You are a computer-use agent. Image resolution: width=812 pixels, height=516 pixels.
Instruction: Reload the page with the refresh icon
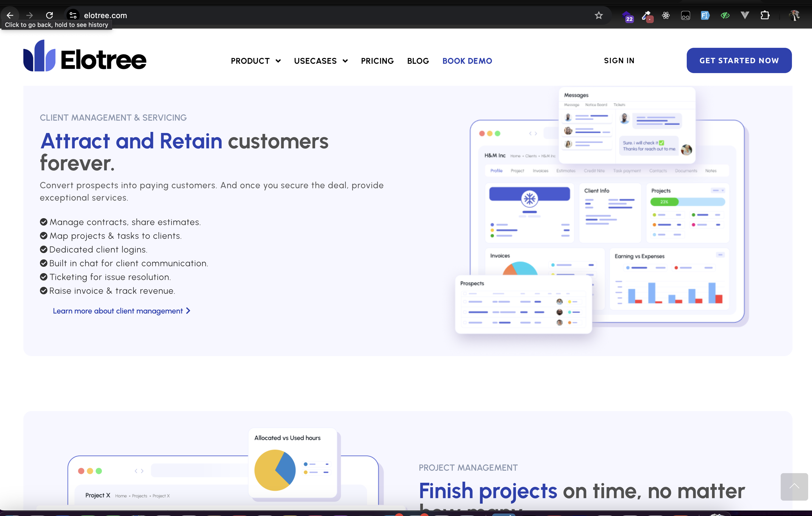coord(49,15)
